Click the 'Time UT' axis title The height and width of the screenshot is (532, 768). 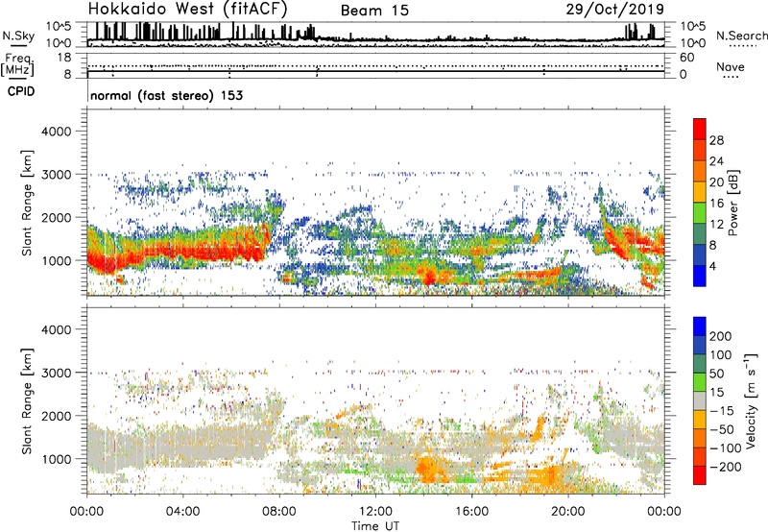[x=375, y=526]
